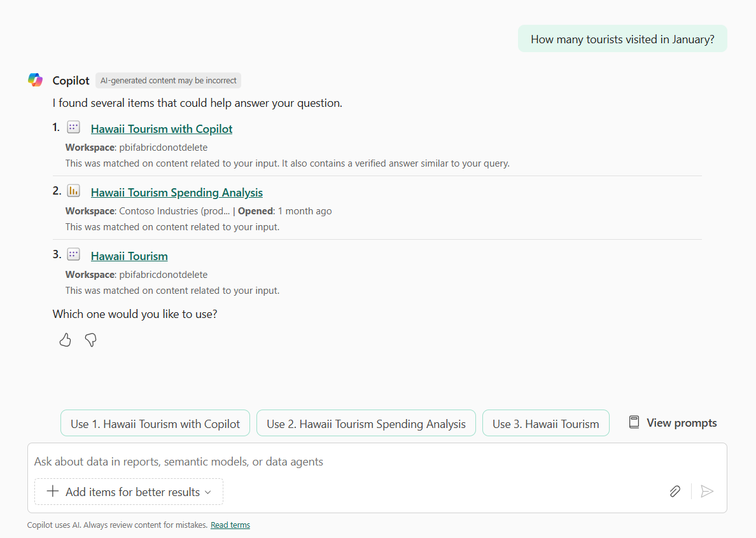The image size is (756, 538).
Task: Select Use 2. Hawaii Tourism Spending Analysis
Action: point(366,424)
